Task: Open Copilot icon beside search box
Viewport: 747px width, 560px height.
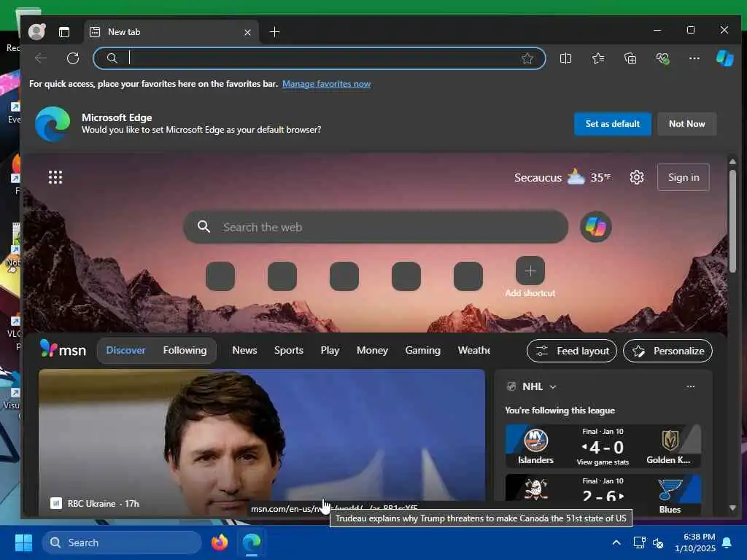Action: click(x=595, y=227)
